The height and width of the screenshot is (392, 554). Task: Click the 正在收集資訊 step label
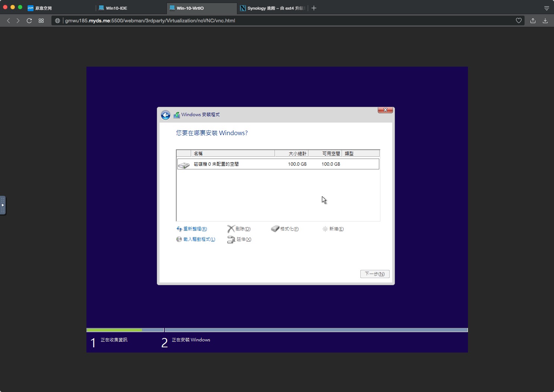coord(114,340)
